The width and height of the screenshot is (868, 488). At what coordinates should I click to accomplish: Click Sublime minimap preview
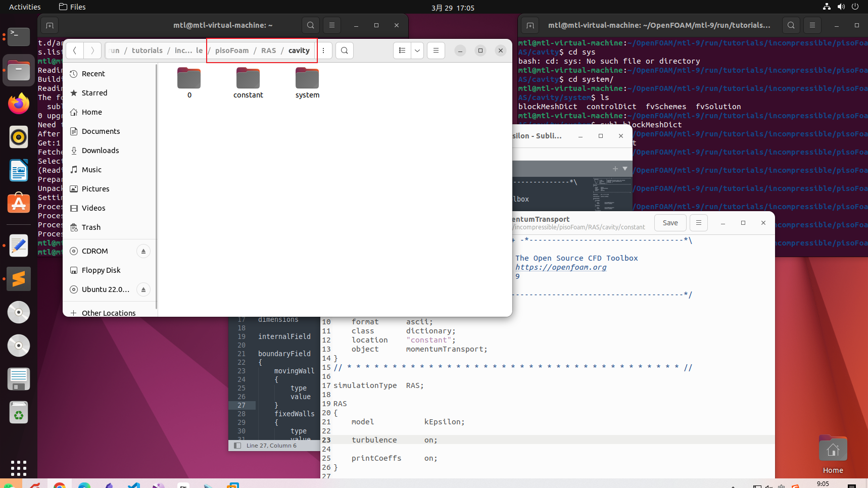tap(612, 194)
